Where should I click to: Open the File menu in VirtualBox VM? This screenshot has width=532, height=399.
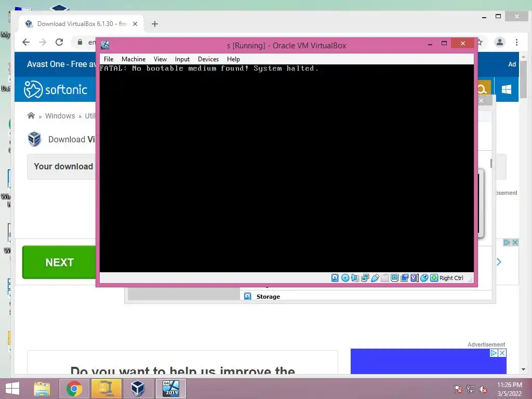[x=109, y=59]
